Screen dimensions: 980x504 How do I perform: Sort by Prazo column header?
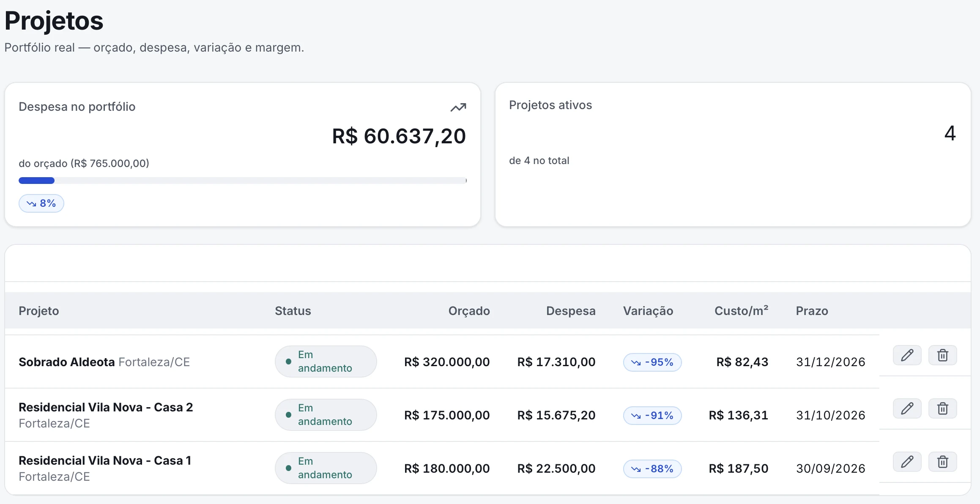tap(812, 311)
